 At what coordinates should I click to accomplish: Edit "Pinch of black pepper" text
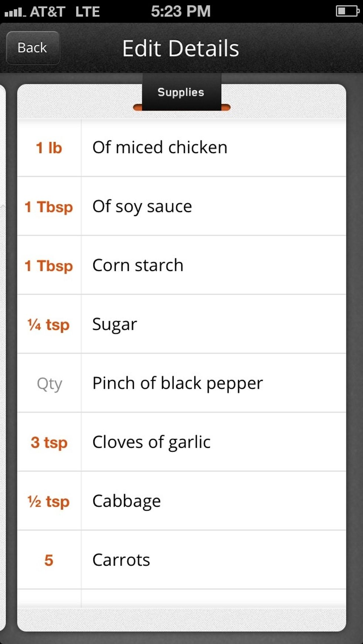[178, 383]
